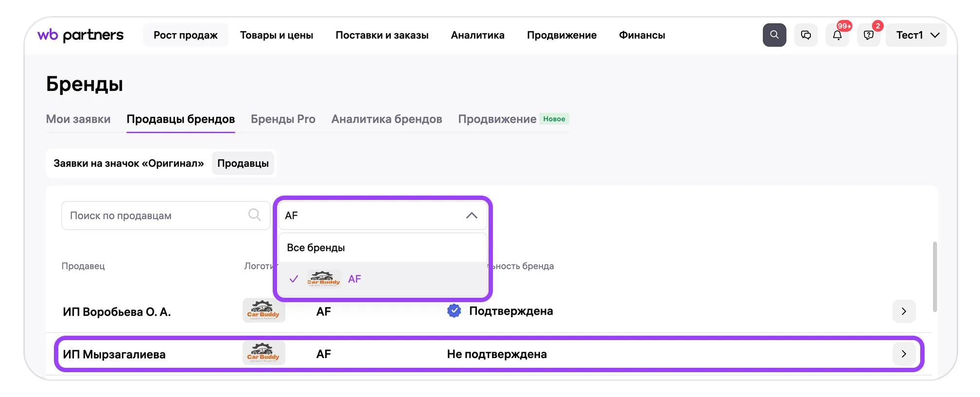Click seller name ИП Воробьева О. А.

(117, 312)
